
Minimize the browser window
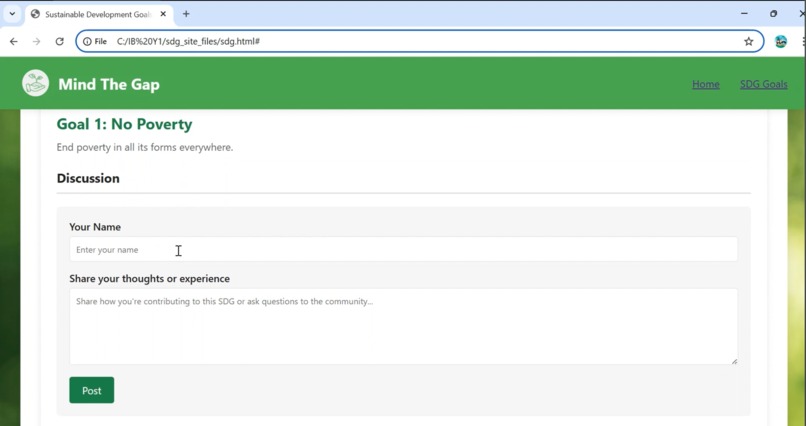click(x=744, y=14)
